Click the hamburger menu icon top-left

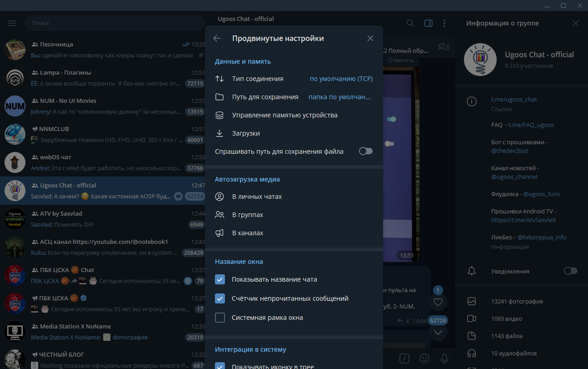click(x=12, y=23)
